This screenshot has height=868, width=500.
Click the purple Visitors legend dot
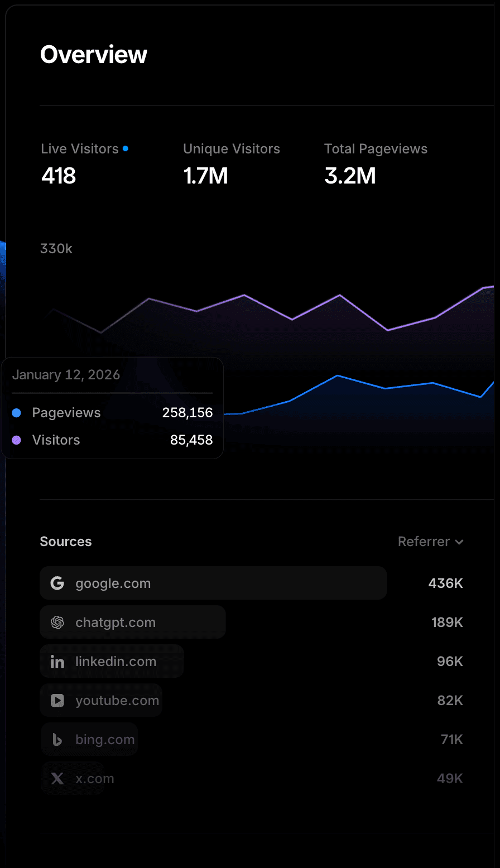(x=17, y=440)
